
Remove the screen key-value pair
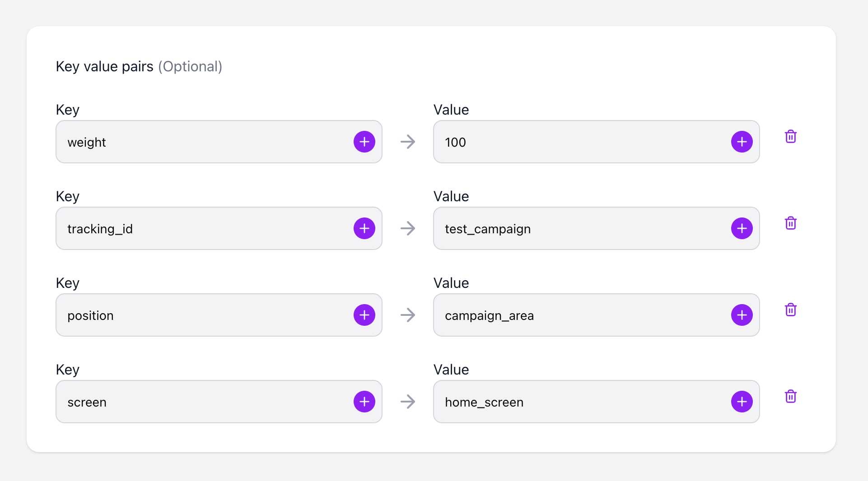coord(790,396)
